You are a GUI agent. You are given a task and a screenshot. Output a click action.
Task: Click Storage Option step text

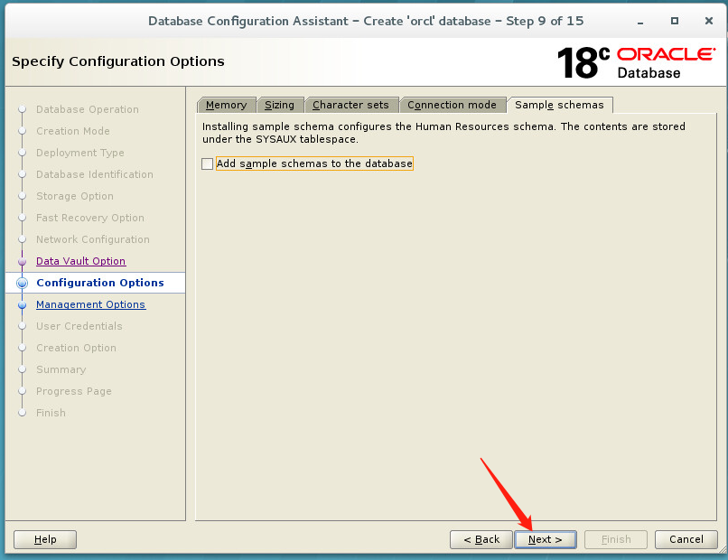pos(75,196)
